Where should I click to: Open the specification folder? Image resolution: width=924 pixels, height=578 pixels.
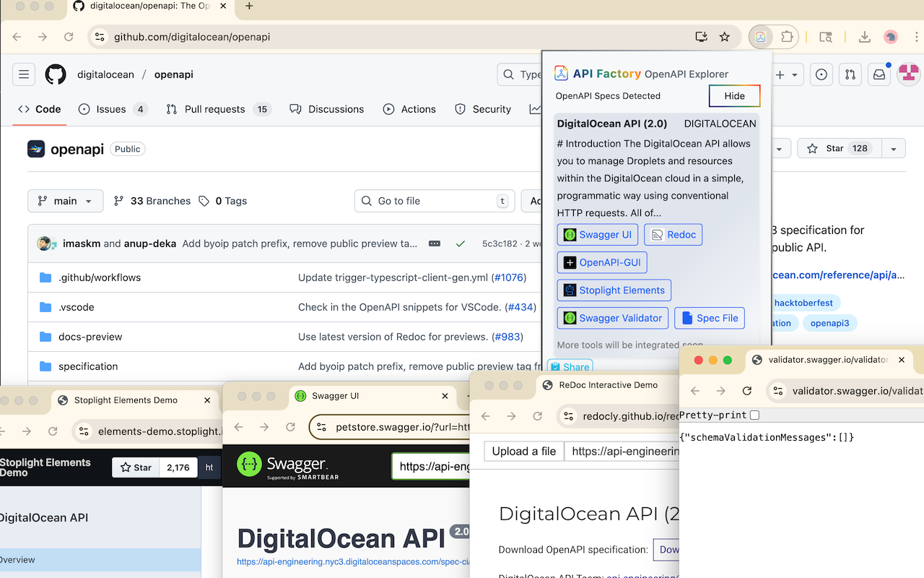(88, 366)
